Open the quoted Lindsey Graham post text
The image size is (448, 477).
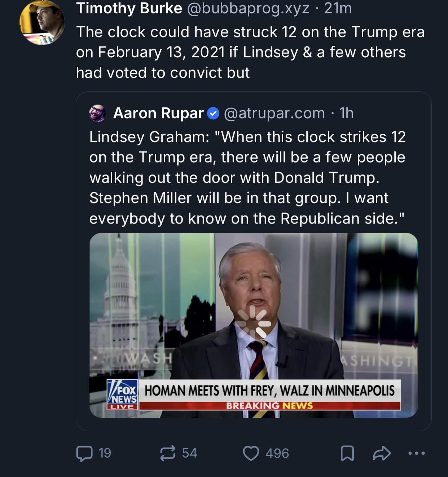(247, 178)
